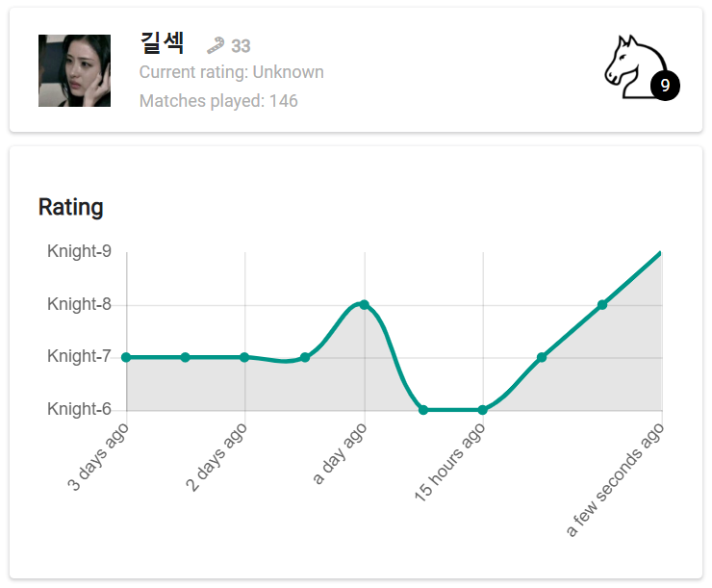712x588 pixels.
Task: Click the Knight-7 axis label
Action: coord(79,357)
